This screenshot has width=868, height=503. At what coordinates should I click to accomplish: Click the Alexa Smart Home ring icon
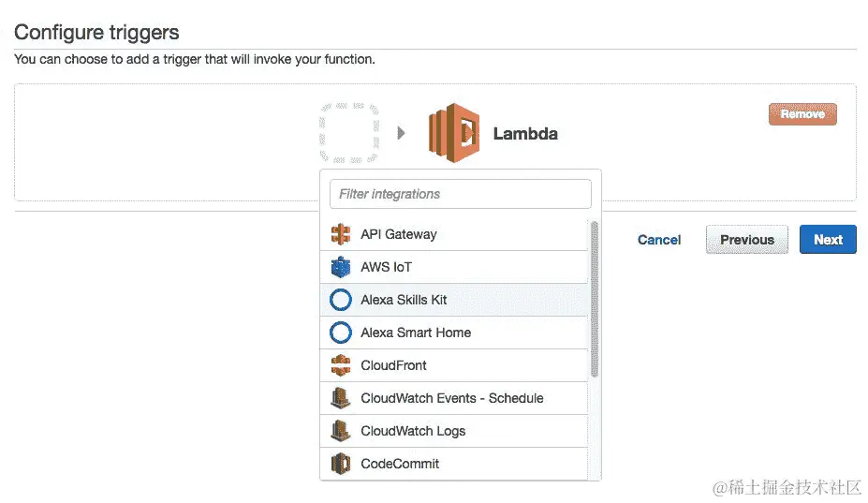point(341,333)
